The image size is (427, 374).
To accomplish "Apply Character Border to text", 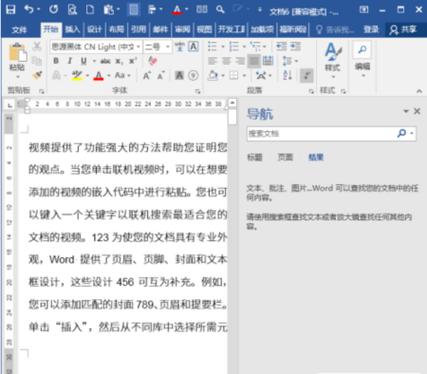I will [x=194, y=47].
